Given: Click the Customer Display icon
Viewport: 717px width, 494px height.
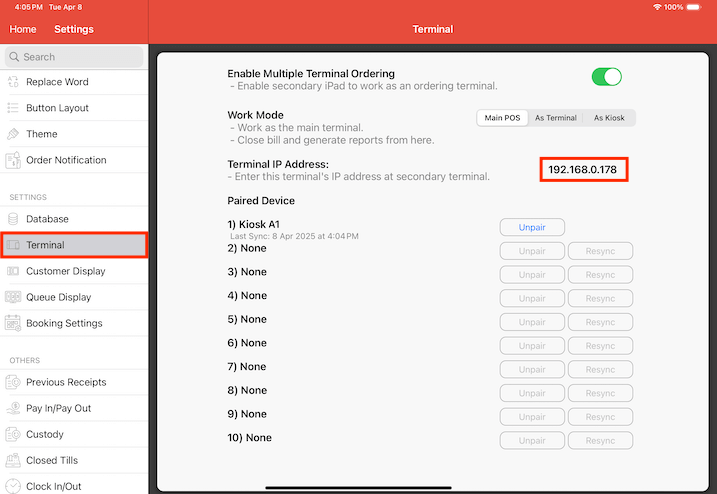Looking at the screenshot, I should point(13,271).
